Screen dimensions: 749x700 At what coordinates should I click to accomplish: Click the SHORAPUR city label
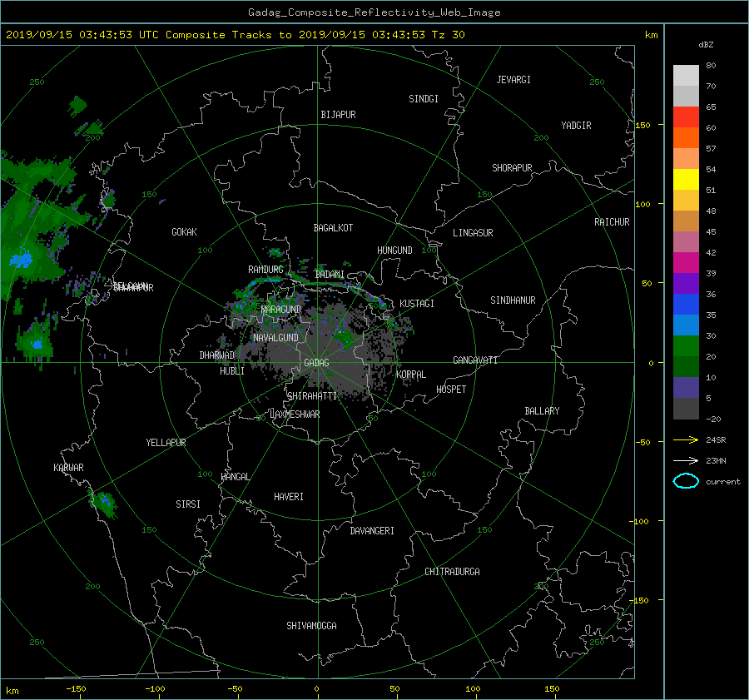tap(512, 168)
